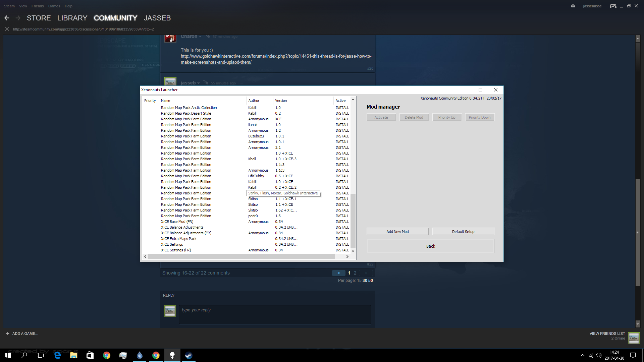The width and height of the screenshot is (644, 362).
Task: Switch to COMMUNITY tab
Action: pyautogui.click(x=115, y=18)
